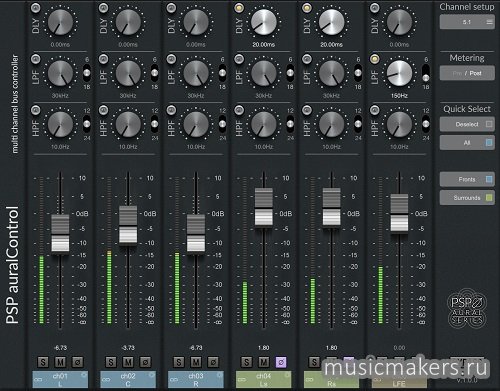The image size is (500, 391).
Task: Enable the DLY power button on ch01 L
Action: click(x=36, y=8)
